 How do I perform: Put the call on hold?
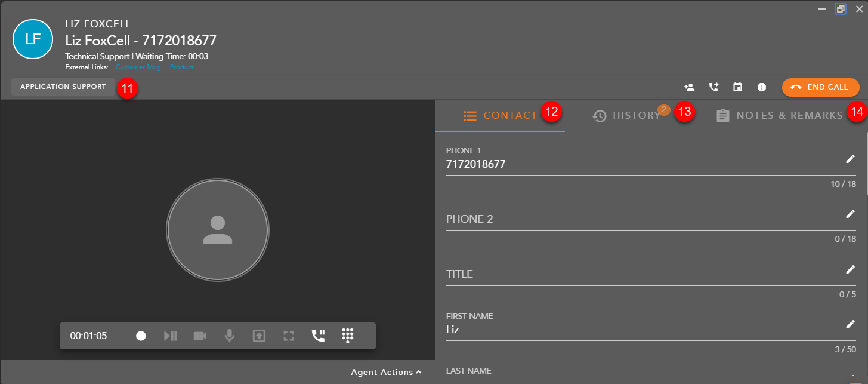point(319,336)
